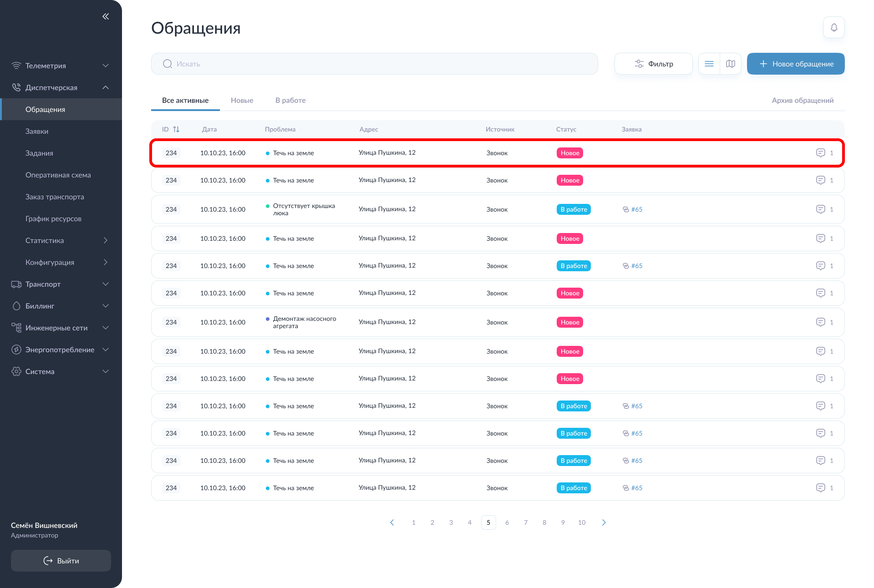Click the Новое обращение button
This screenshot has width=874, height=588.
point(795,64)
